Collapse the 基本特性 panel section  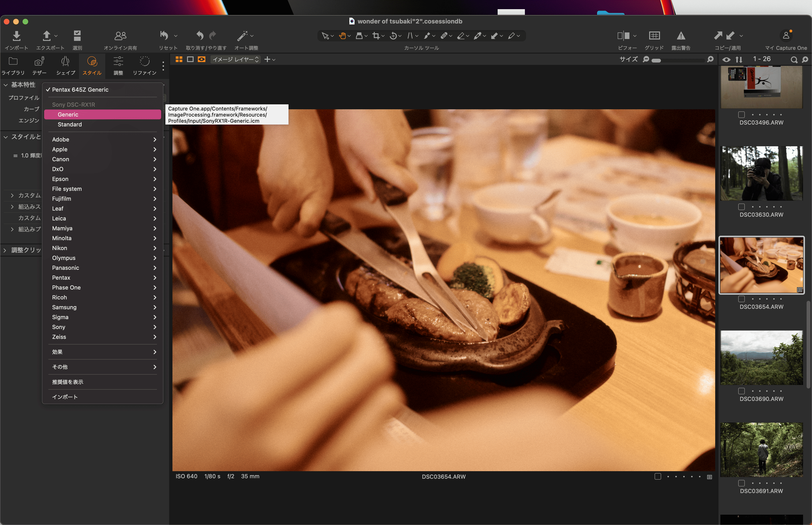pyautogui.click(x=5, y=85)
